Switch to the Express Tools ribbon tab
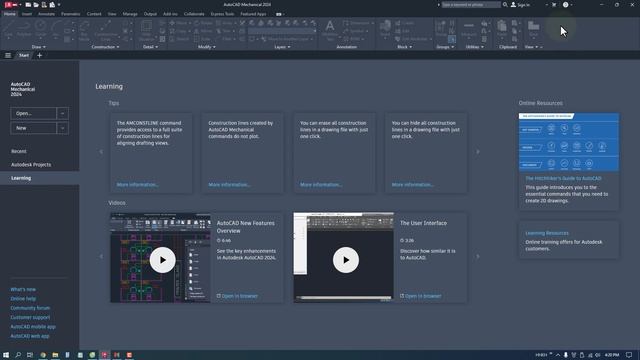This screenshot has height=360, width=640. pos(222,14)
